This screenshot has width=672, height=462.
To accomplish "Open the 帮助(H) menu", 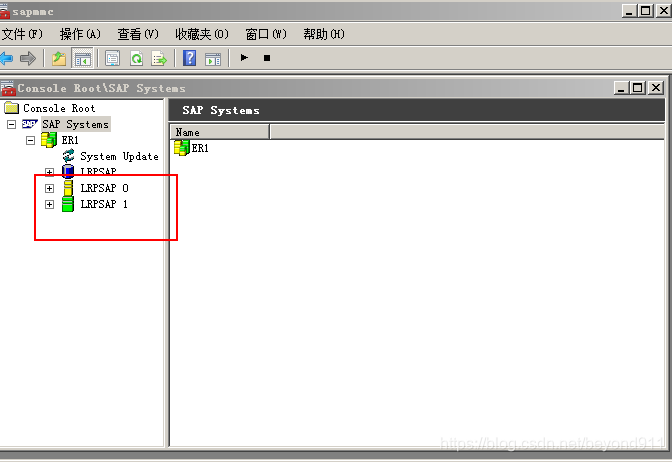I will [x=324, y=34].
